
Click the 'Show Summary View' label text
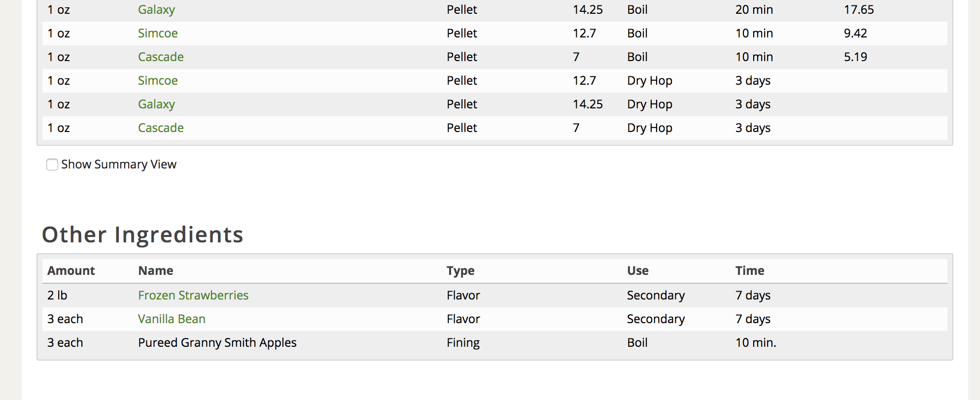point(119,165)
